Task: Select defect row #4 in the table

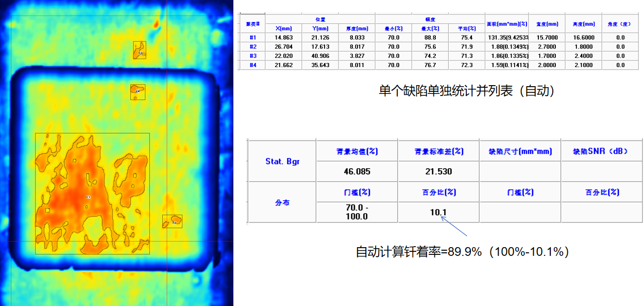Action: 252,65
